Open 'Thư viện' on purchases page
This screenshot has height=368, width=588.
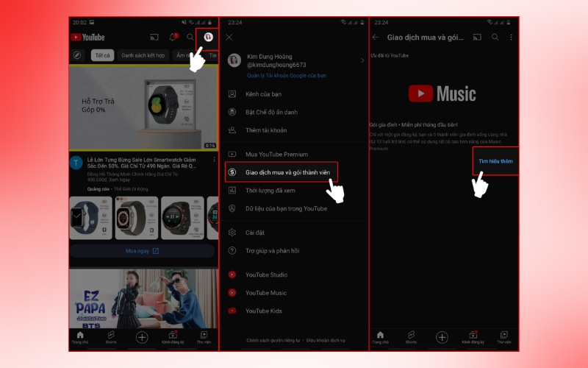click(x=504, y=338)
